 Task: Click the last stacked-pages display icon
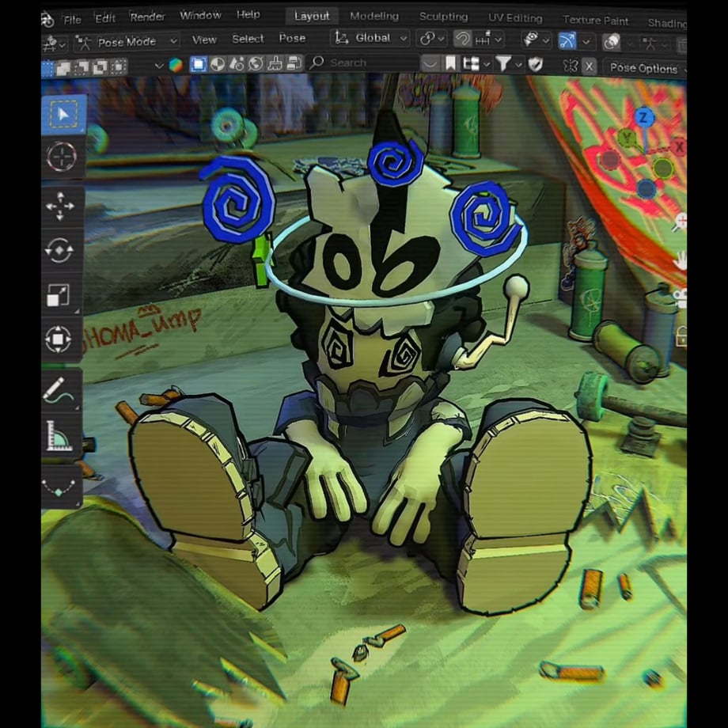coord(294,63)
